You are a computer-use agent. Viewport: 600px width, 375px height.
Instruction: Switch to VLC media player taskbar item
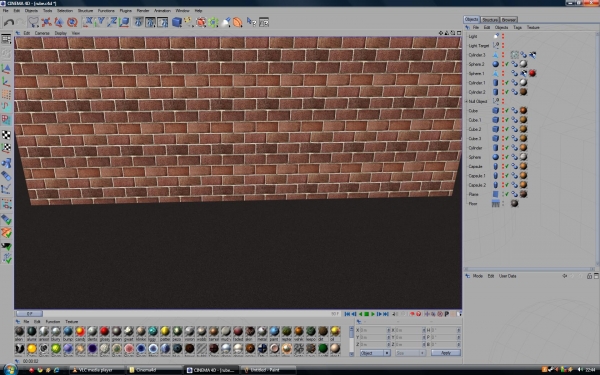point(96,370)
